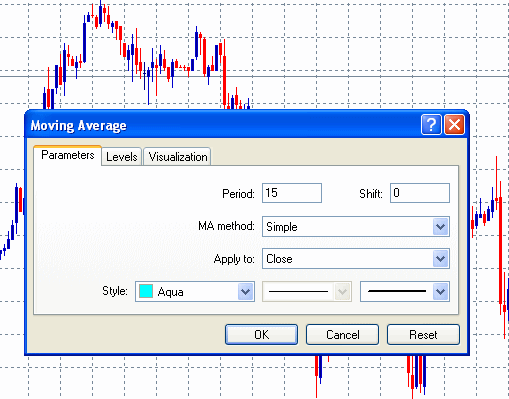The width and height of the screenshot is (509, 399).
Task: Expand the Apply to dropdown arrow
Action: [440, 259]
